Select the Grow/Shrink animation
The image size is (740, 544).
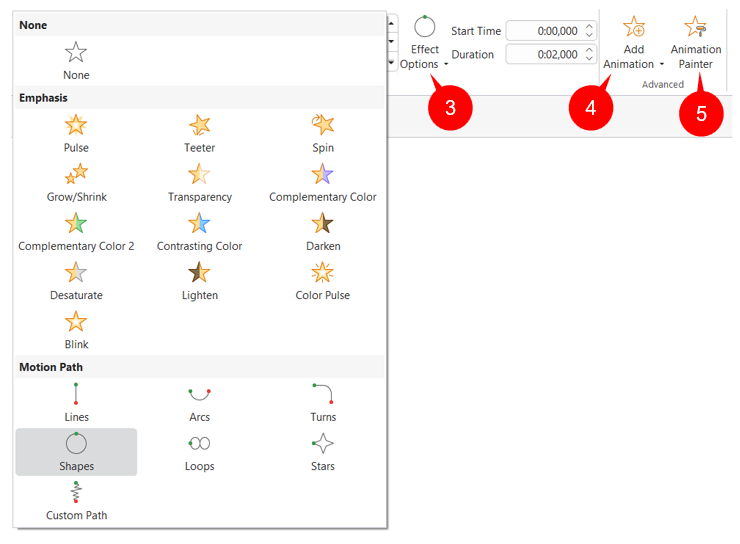pos(76,181)
